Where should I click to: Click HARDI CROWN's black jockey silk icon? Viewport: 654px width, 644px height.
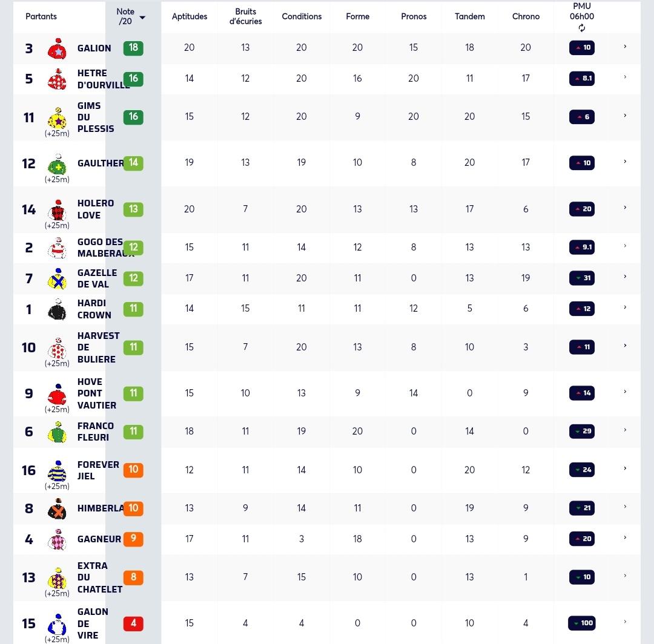coord(58,309)
